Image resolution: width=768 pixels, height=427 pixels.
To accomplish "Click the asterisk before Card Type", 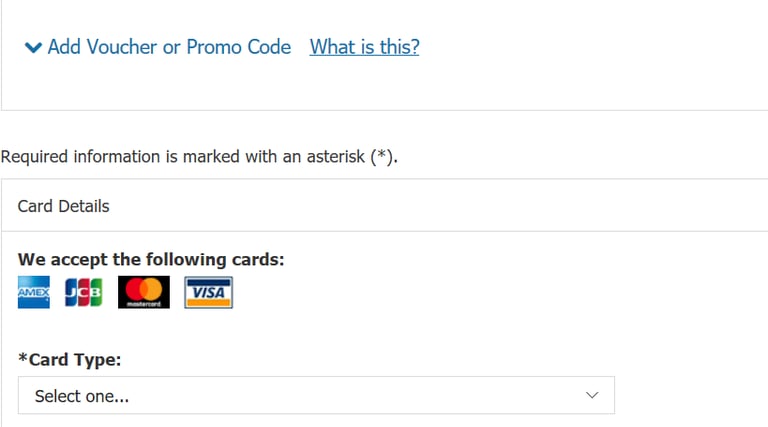I will click(23, 357).
